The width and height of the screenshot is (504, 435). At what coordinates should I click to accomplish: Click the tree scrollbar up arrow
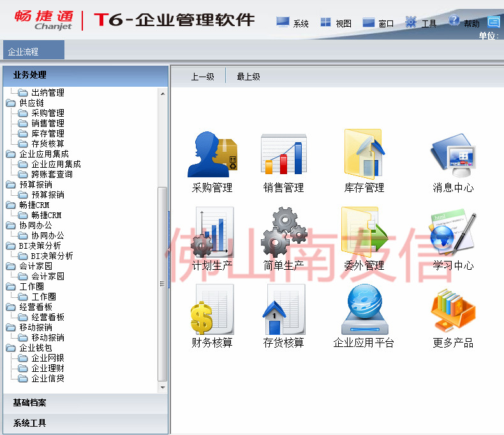163,94
